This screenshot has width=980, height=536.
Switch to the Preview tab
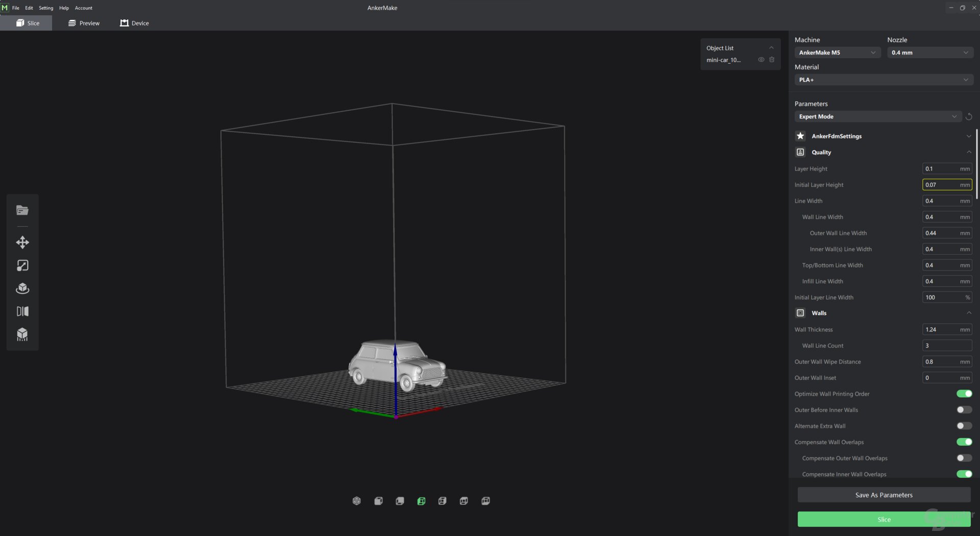84,23
